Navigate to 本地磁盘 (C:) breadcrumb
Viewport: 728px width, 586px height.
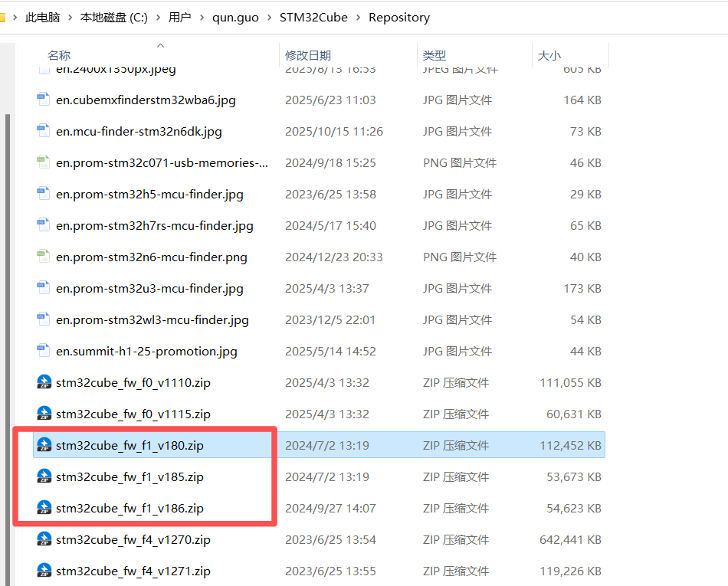pyautogui.click(x=114, y=18)
